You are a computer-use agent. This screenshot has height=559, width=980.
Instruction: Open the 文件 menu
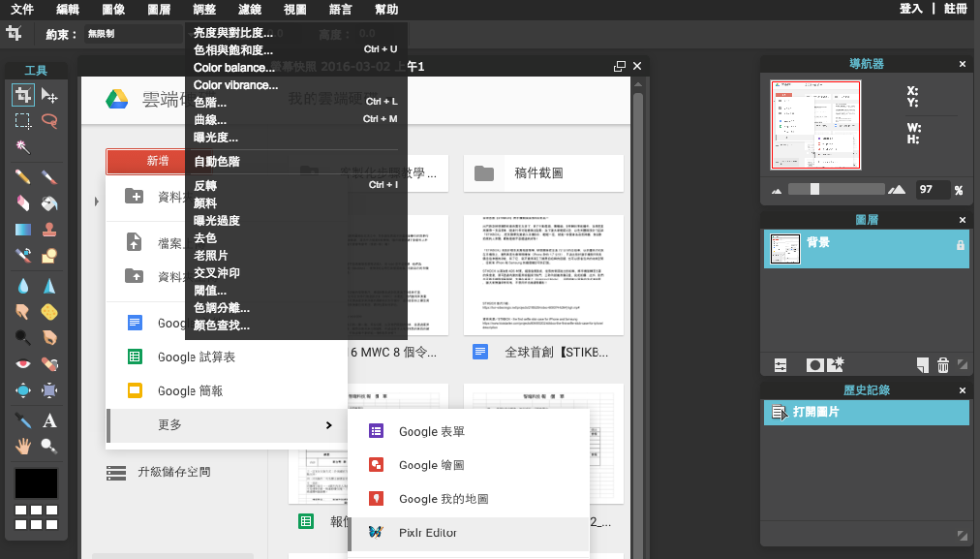coord(22,9)
